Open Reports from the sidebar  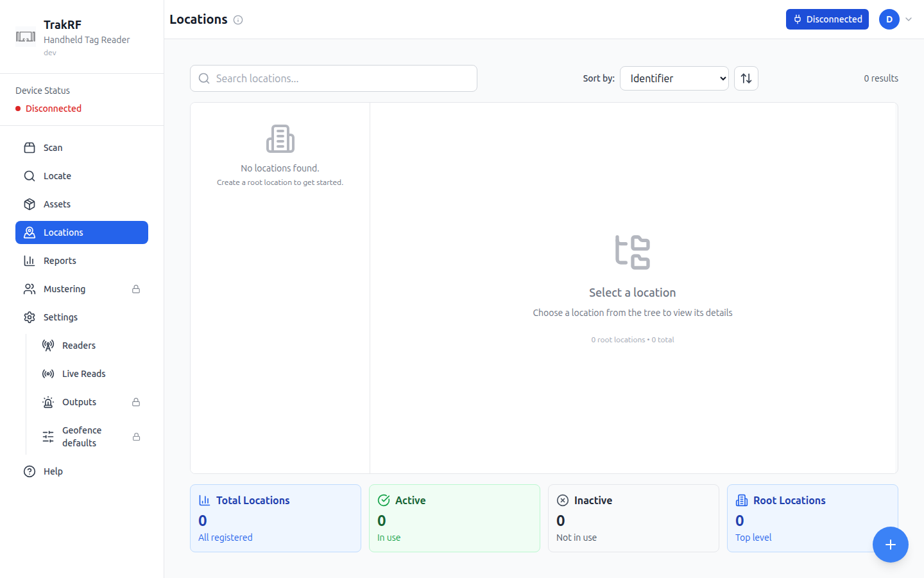coord(81,261)
